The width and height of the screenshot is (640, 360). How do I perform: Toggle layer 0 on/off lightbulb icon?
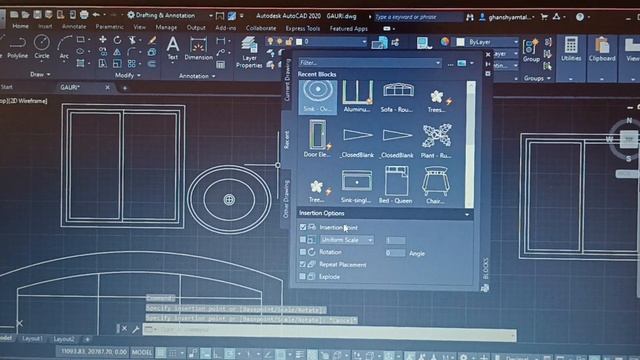(270, 41)
